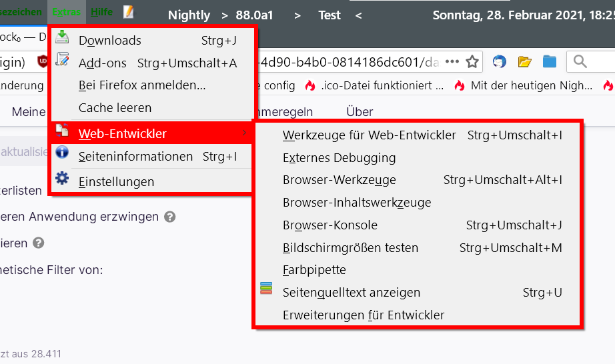Click the notepad icon beside Hilfe
615x364 pixels.
[x=129, y=12]
